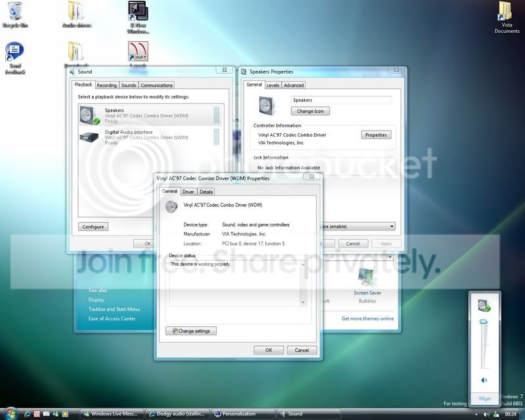Click the Show desktop button at taskbar end

pyautogui.click(x=522, y=414)
